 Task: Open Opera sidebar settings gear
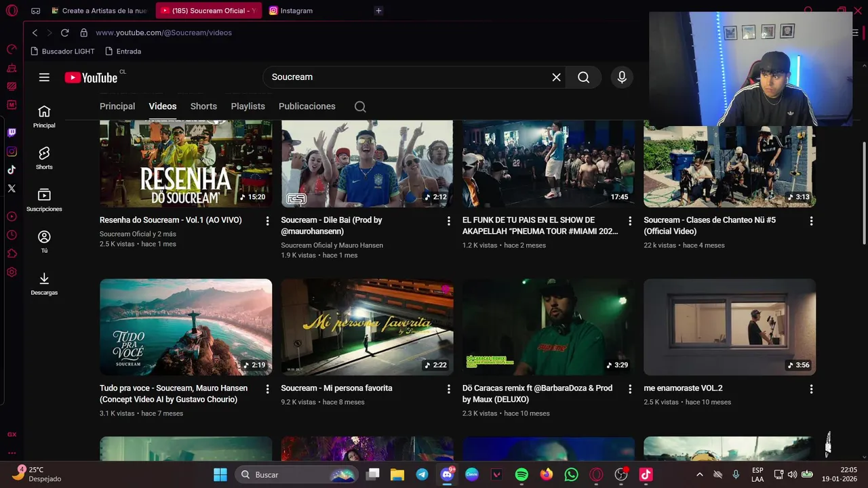coord(12,272)
